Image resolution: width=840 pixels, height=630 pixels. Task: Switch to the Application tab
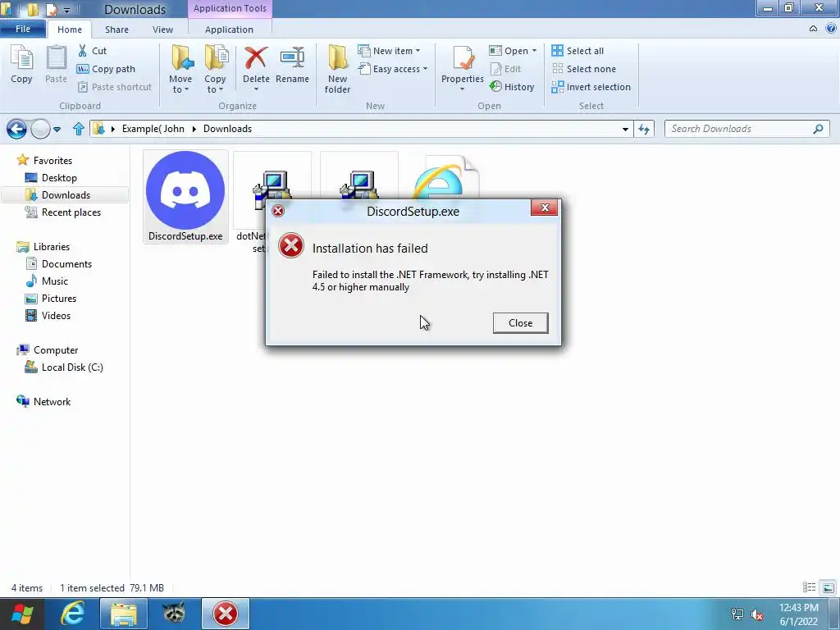[x=230, y=30]
